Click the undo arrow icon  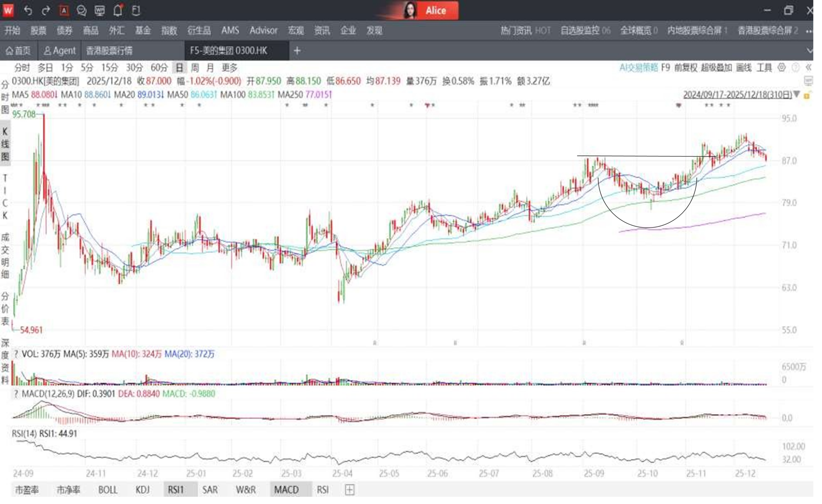click(28, 11)
